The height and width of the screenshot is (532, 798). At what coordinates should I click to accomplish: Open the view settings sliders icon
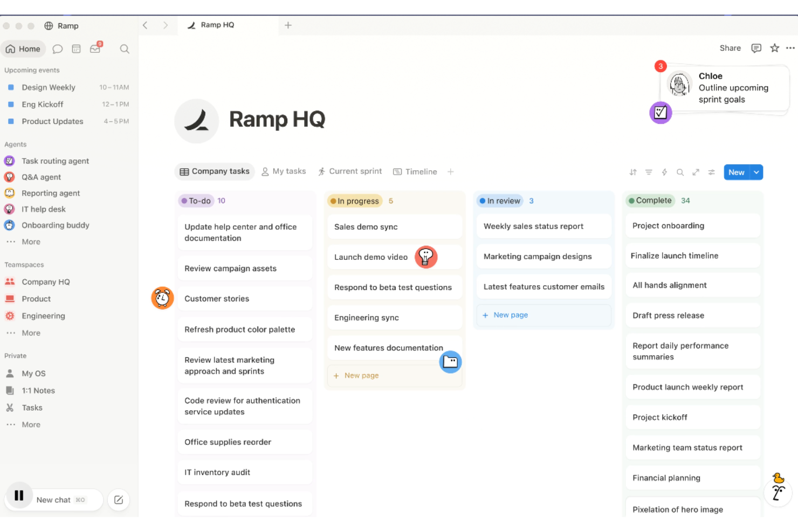712,172
